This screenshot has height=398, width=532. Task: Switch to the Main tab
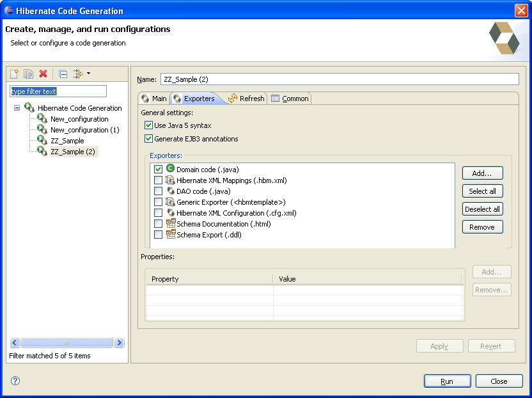pos(154,99)
